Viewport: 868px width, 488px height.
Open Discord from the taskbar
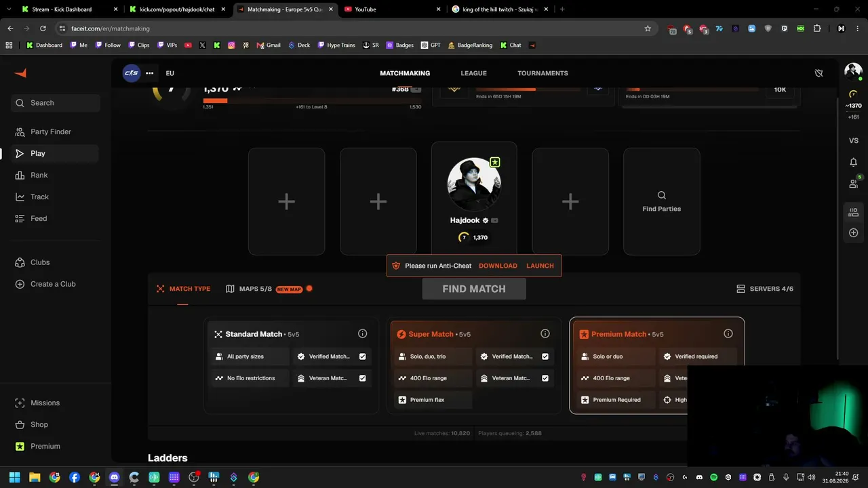(x=114, y=477)
